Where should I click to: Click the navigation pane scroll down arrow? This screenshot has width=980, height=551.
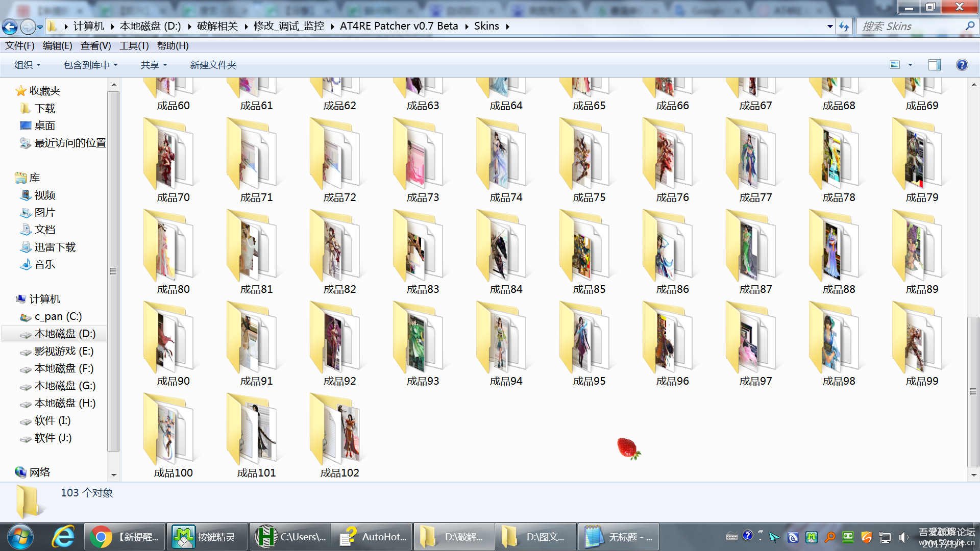tap(113, 475)
